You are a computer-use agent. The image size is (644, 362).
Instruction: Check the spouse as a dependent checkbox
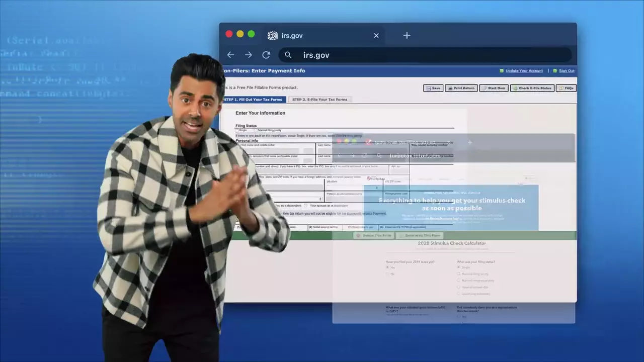pos(306,206)
